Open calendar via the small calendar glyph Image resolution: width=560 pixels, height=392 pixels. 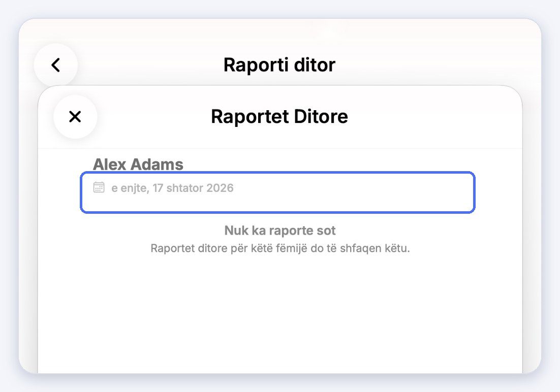pyautogui.click(x=99, y=187)
